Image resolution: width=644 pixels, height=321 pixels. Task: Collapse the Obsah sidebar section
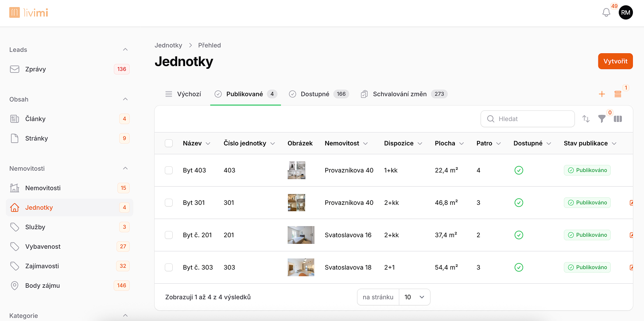[125, 99]
